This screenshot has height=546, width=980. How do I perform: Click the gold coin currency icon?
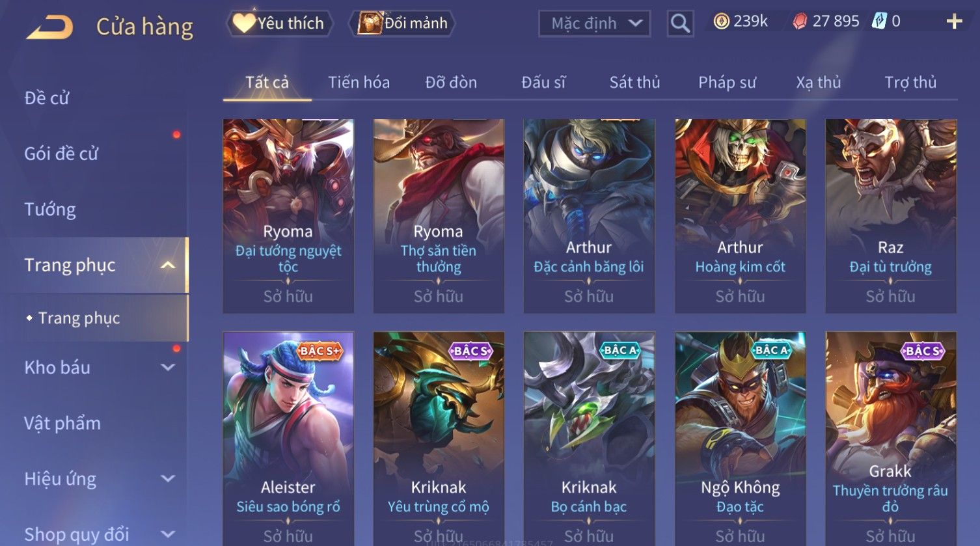(721, 22)
